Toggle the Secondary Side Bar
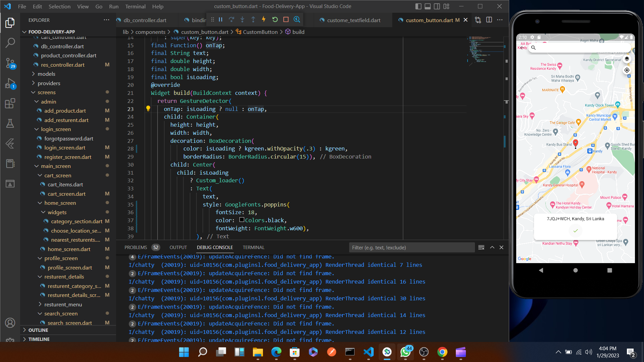Viewport: 644px width, 362px height. [436, 6]
